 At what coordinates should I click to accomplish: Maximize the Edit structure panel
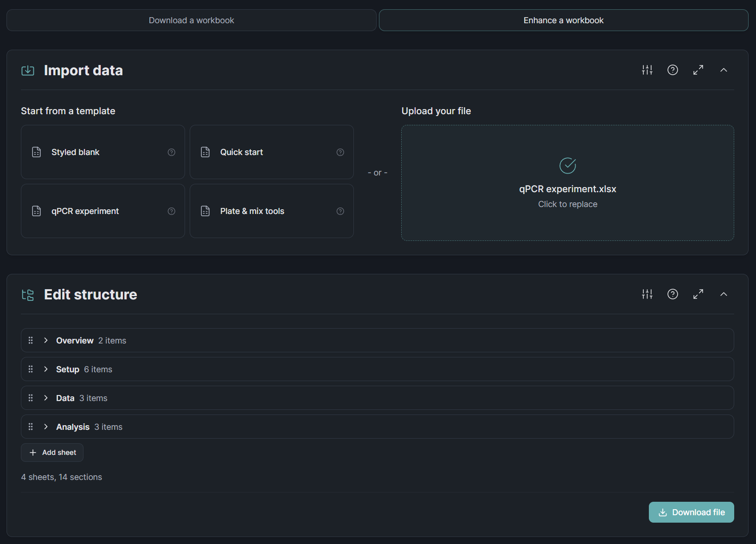[x=698, y=294]
